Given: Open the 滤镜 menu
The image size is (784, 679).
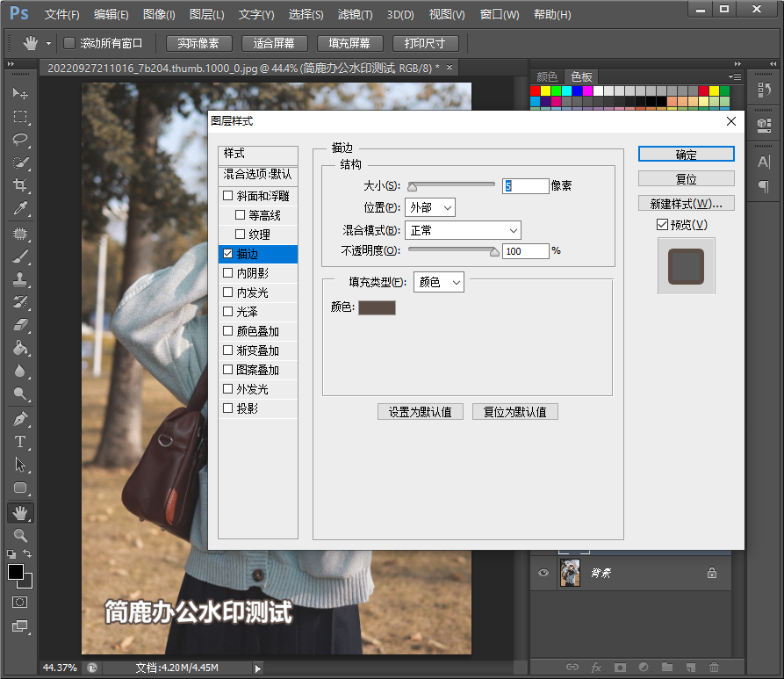Looking at the screenshot, I should click(x=355, y=15).
